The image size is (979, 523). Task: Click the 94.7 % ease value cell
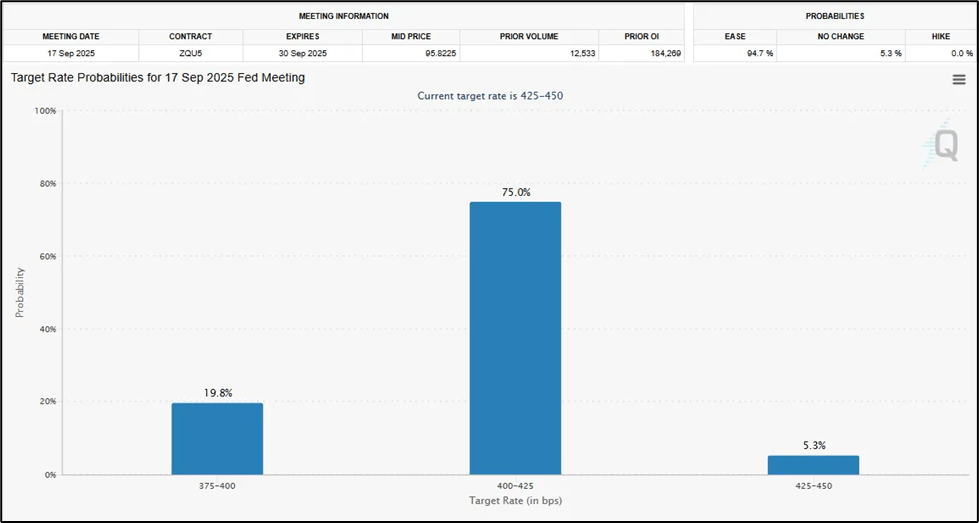tap(735, 54)
